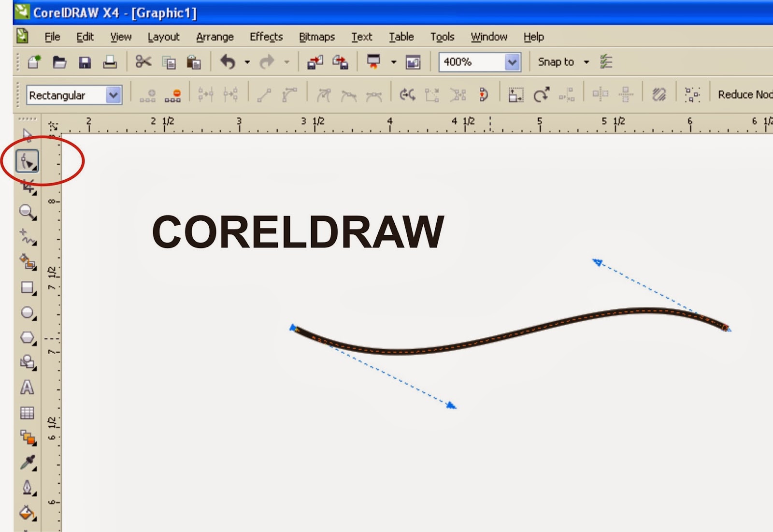This screenshot has height=532, width=773.
Task: Save the document with the floppy icon
Action: tap(85, 62)
